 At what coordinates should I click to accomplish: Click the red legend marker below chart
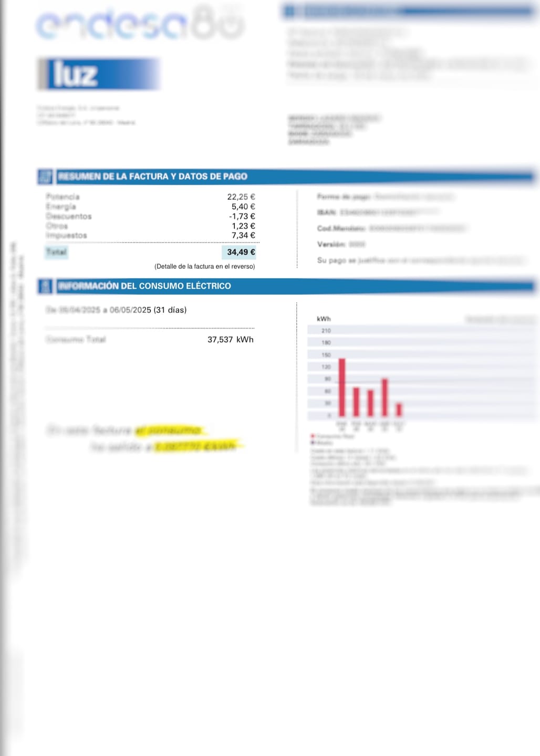tap(313, 436)
